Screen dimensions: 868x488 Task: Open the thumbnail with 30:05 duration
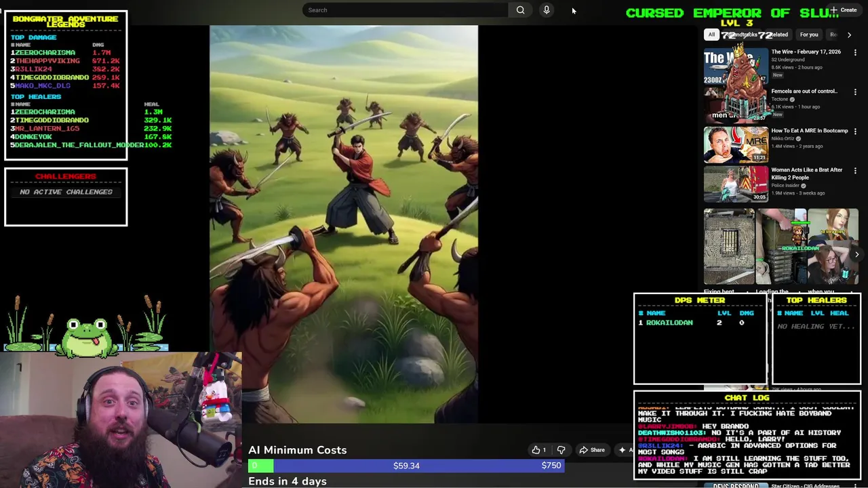[736, 184]
